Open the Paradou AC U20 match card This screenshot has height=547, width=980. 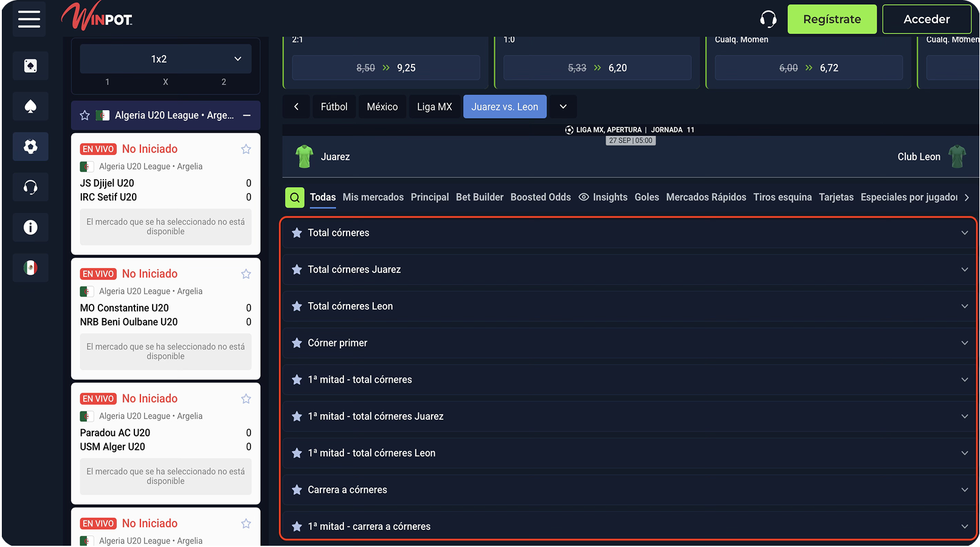(x=166, y=444)
